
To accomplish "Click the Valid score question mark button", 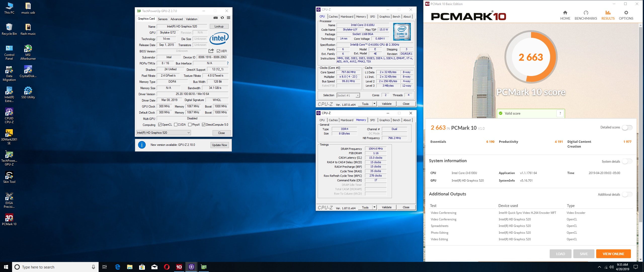I will pyautogui.click(x=560, y=113).
